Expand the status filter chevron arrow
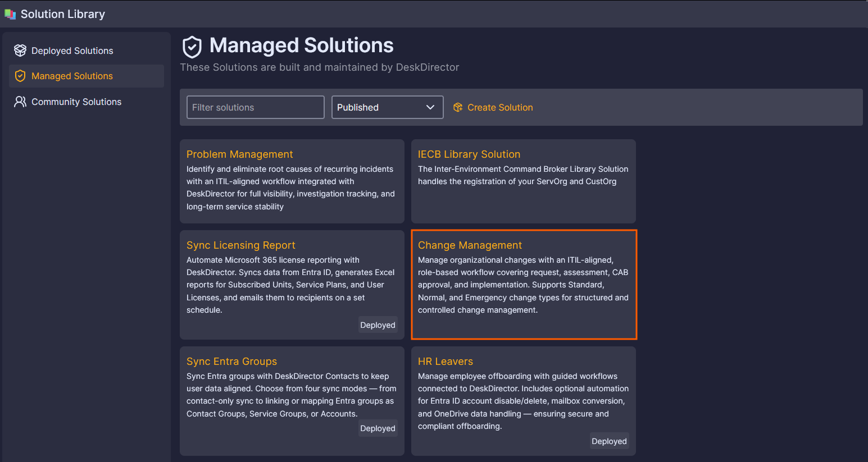868x462 pixels. (430, 107)
